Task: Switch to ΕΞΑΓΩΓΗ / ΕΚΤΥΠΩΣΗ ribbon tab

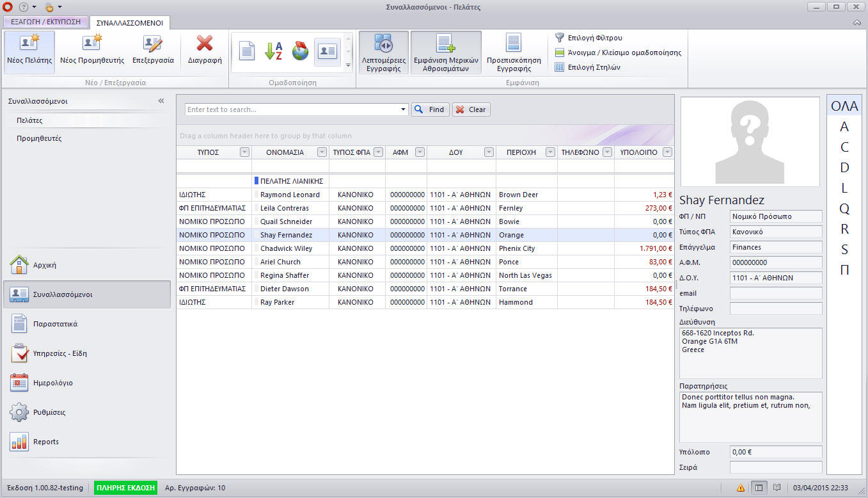Action: (46, 22)
